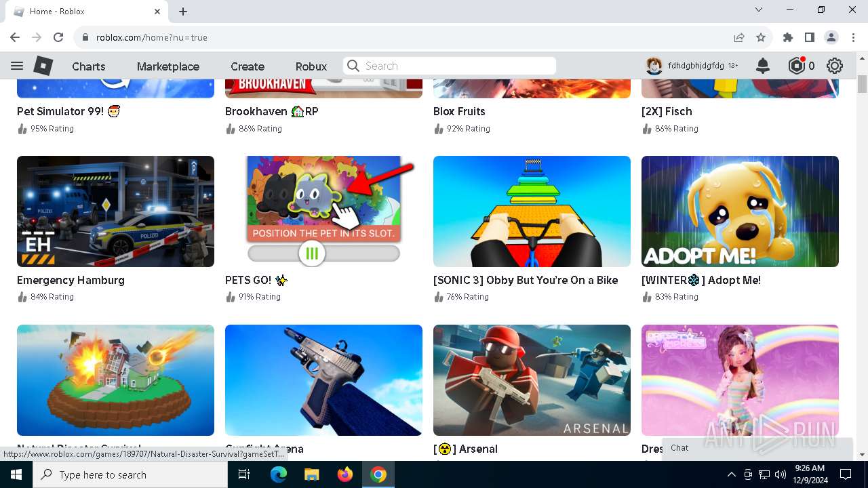The width and height of the screenshot is (868, 488).
Task: Open Obby But You're On a Bike link
Action: 526,280
